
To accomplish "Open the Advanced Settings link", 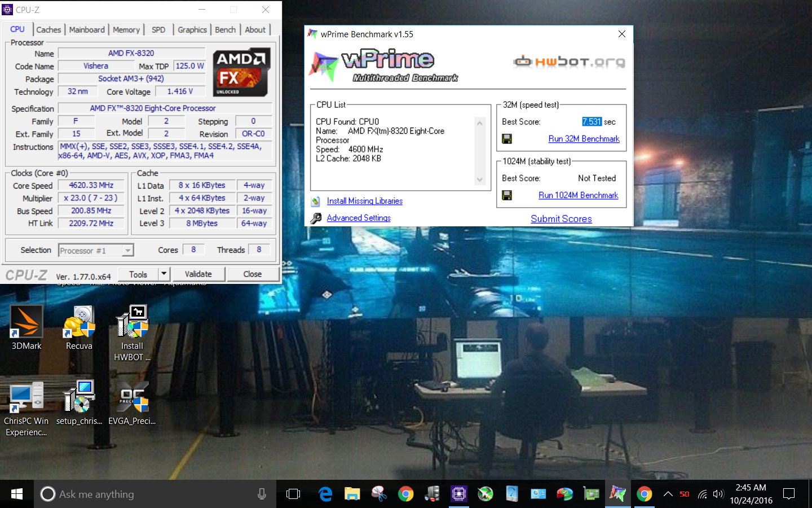I will point(359,218).
